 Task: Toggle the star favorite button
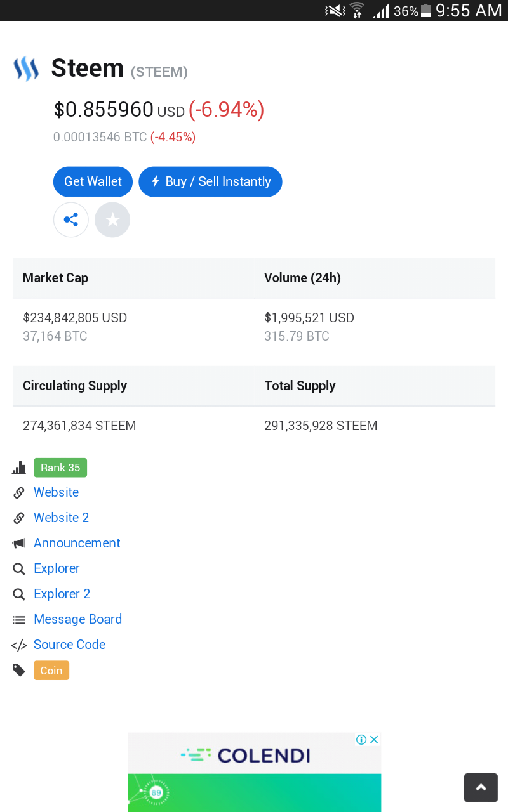pyautogui.click(x=112, y=220)
